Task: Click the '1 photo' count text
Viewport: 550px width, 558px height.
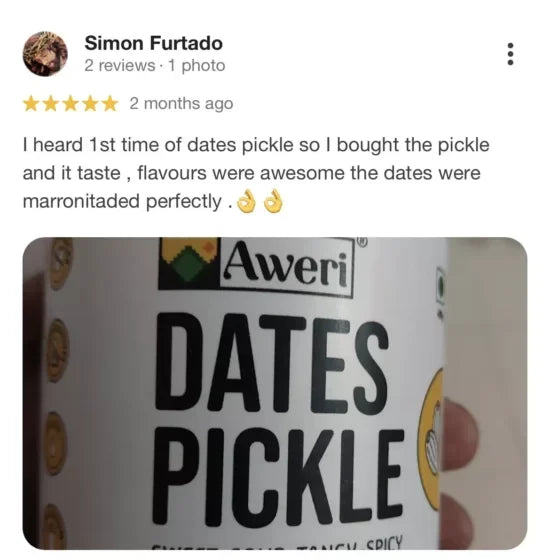Action: tap(197, 66)
